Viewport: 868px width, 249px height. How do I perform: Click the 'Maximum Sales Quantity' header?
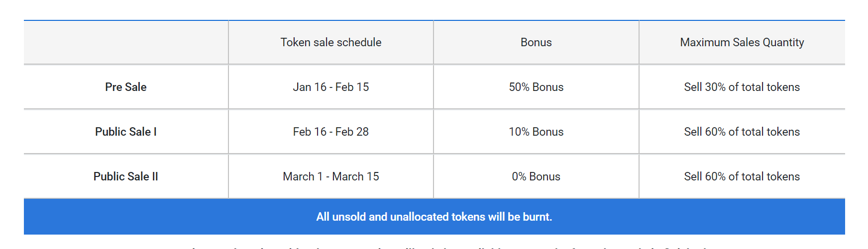coord(742,43)
